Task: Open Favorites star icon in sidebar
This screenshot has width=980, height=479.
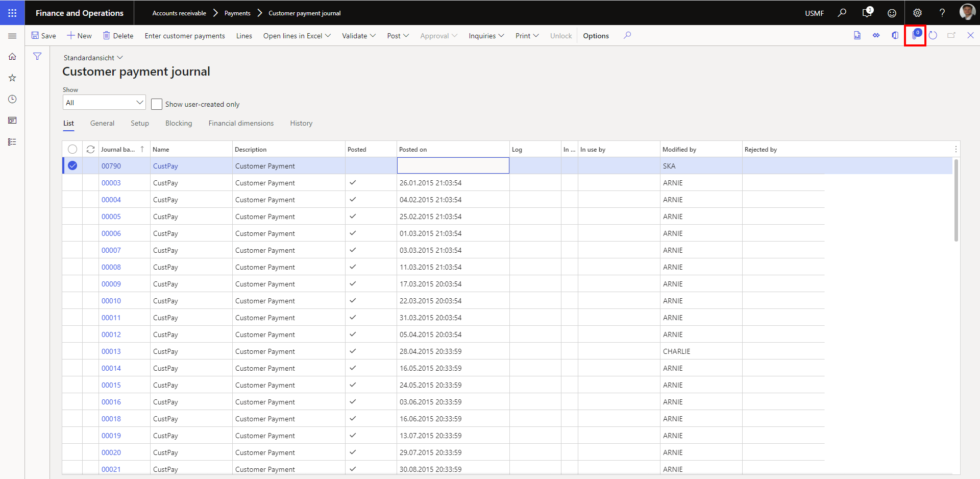Action: (x=12, y=78)
